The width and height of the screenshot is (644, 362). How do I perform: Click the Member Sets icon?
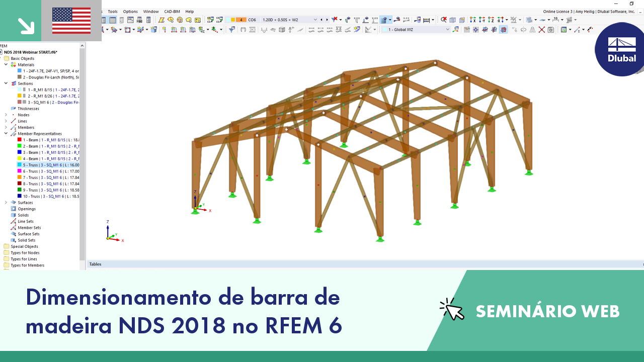point(14,228)
